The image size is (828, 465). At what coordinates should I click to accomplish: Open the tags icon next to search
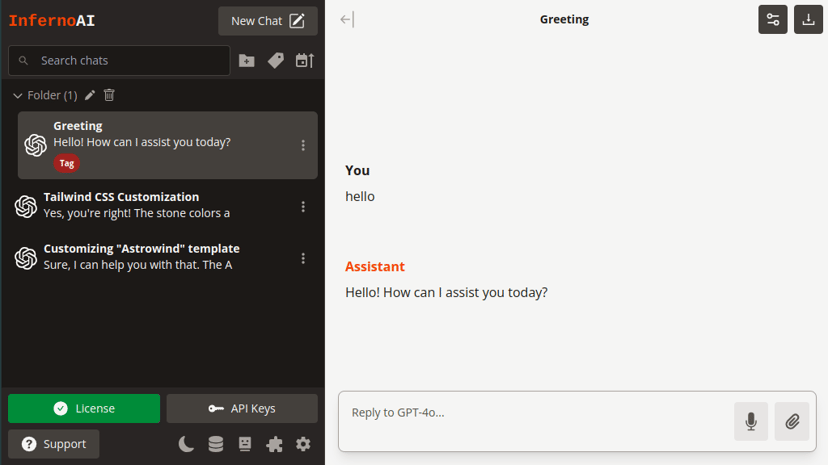(x=276, y=61)
